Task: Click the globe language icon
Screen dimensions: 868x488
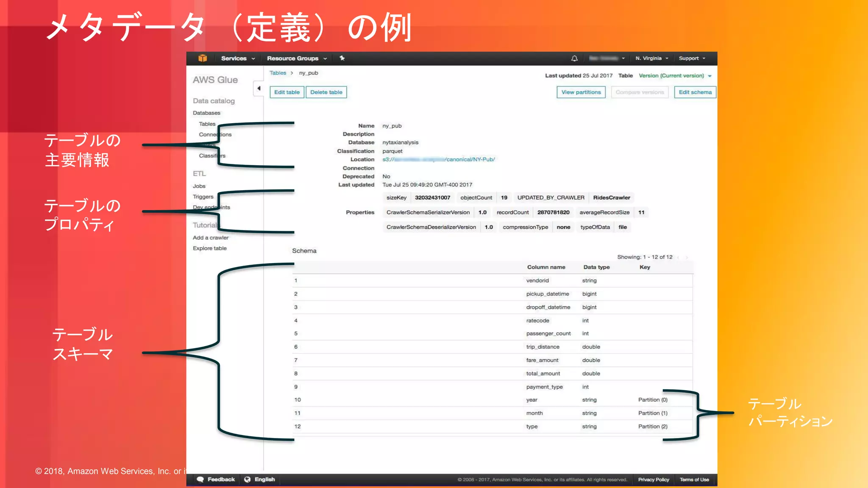Action: click(248, 480)
